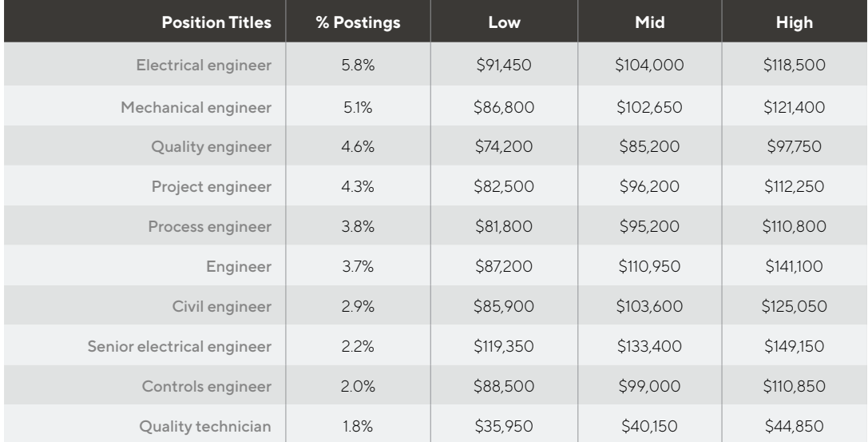Select the $74,200 low salary cell
Image resolution: width=868 pixels, height=442 pixels.
point(504,147)
